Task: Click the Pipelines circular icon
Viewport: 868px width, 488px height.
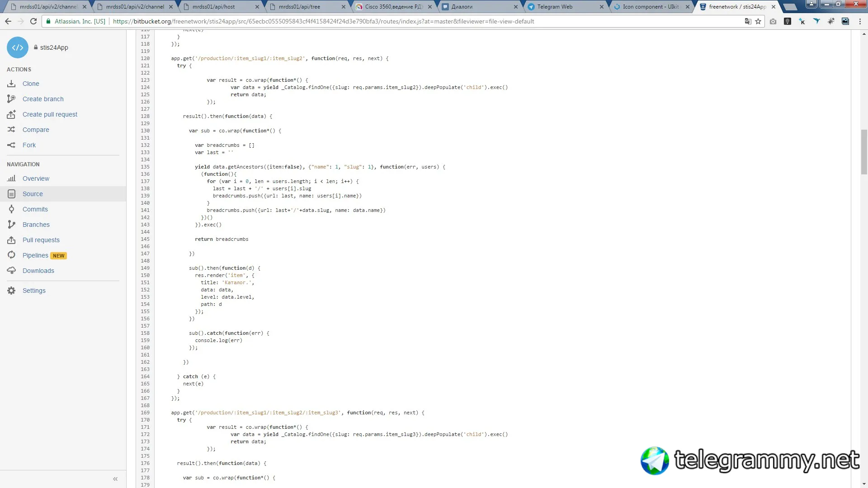Action: [11, 255]
